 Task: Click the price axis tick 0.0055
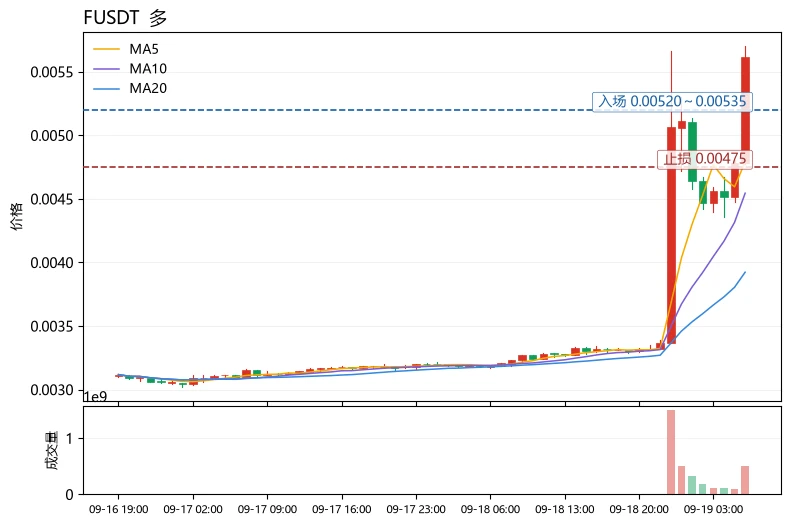pos(51,72)
